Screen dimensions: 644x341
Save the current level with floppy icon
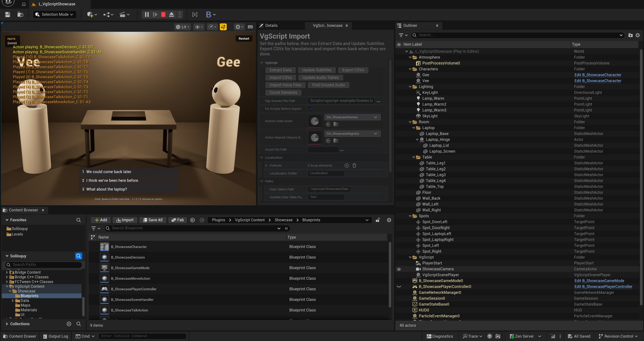pyautogui.click(x=8, y=15)
